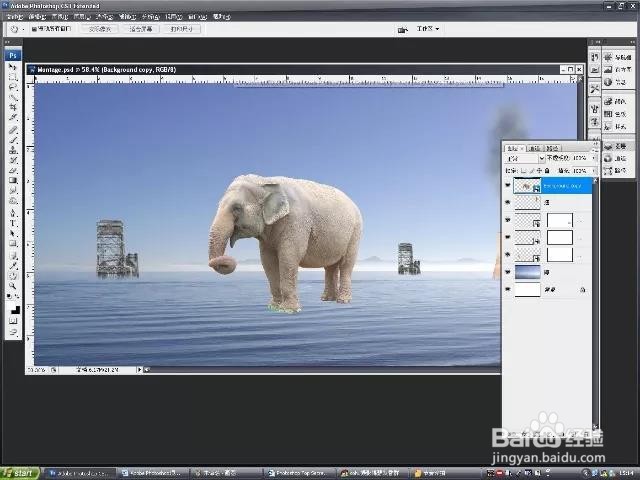Reset to default colors small icon

tap(10, 297)
